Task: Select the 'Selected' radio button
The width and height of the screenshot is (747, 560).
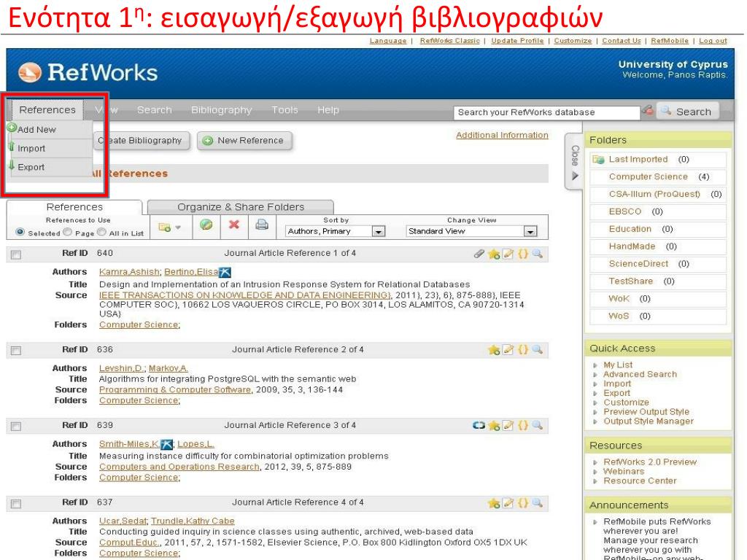Action: pyautogui.click(x=20, y=232)
